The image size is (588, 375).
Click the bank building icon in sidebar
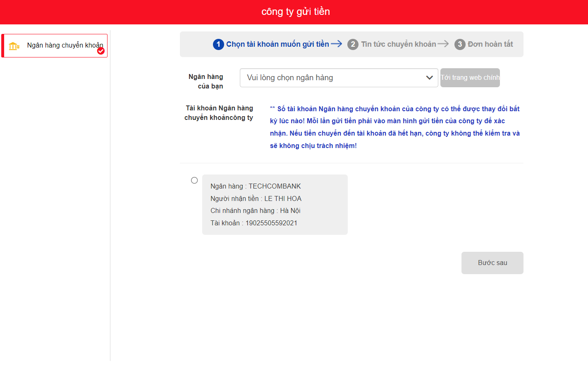pyautogui.click(x=14, y=46)
